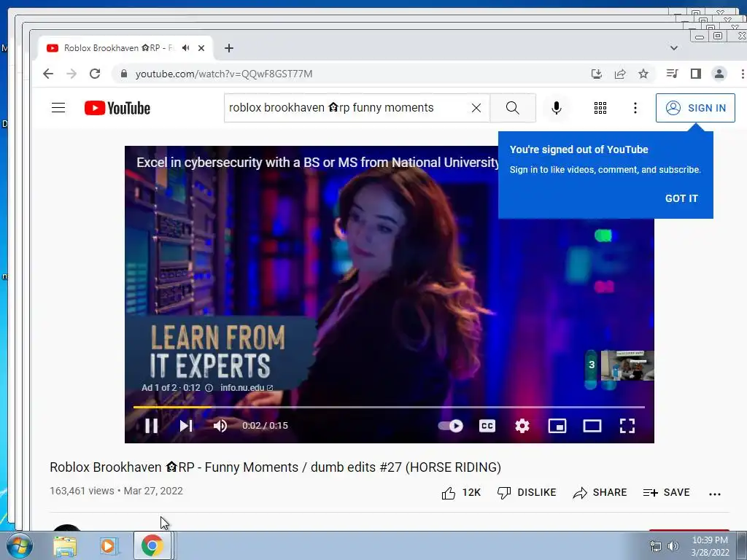The height and width of the screenshot is (560, 747).
Task: Expand the tab search chevron
Action: coord(673,48)
